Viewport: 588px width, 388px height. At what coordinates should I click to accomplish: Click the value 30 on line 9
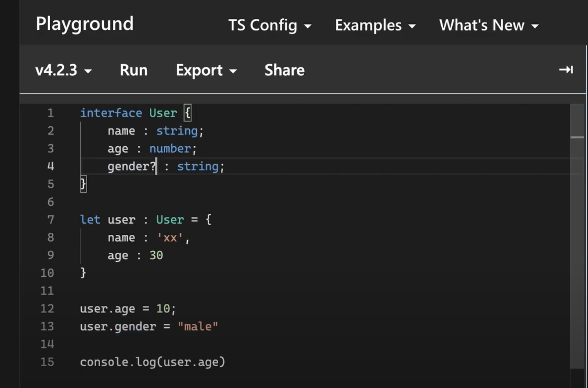tap(156, 255)
